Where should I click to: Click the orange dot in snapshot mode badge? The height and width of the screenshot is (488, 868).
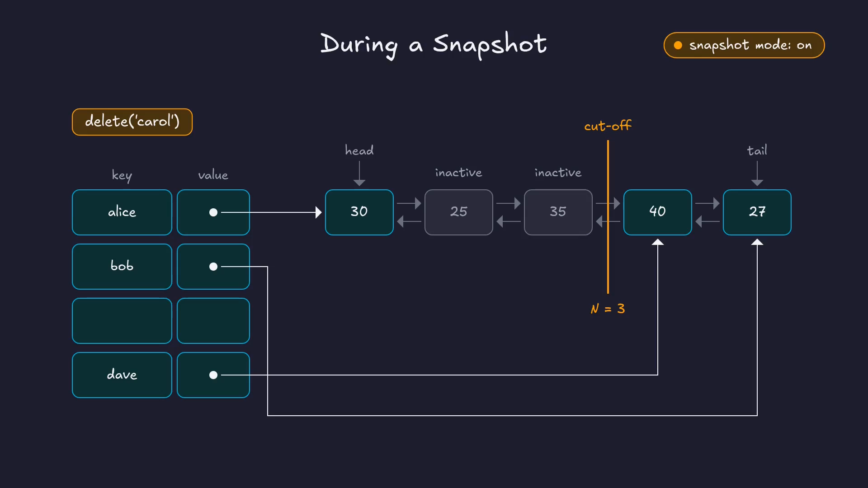pos(678,45)
